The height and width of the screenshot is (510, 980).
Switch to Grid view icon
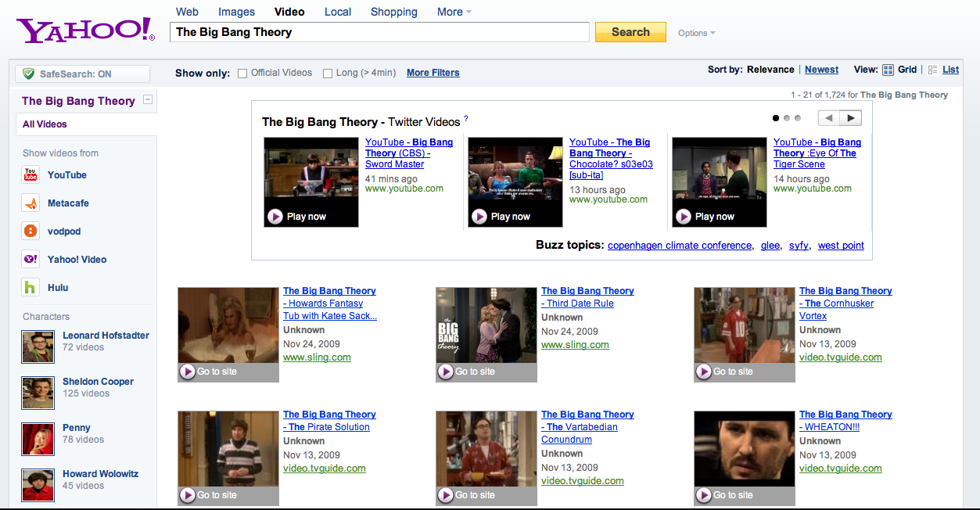[888, 70]
